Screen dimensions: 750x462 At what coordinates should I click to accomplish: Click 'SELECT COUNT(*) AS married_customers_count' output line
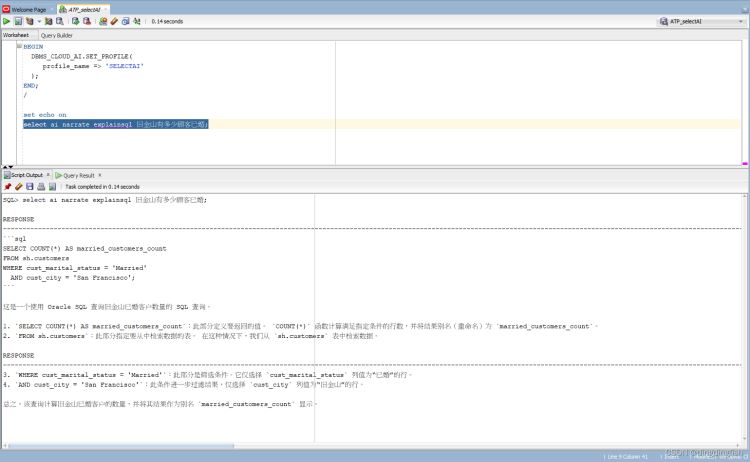click(x=85, y=248)
